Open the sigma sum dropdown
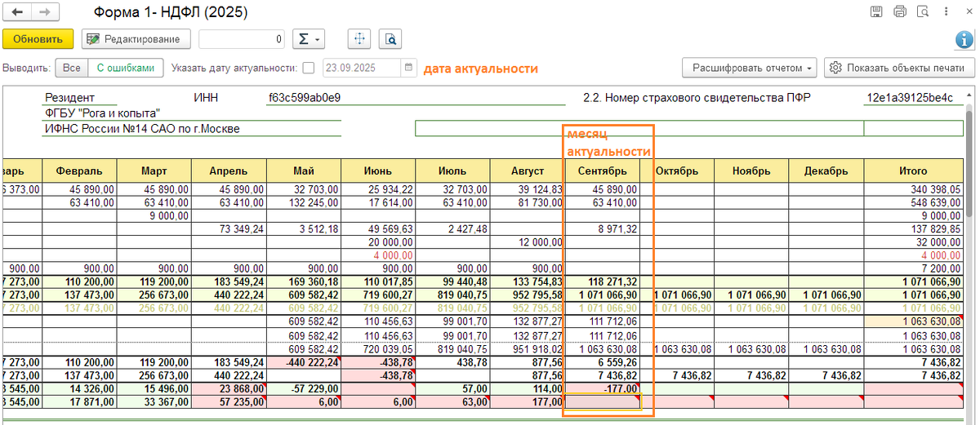Screen dimensions: 980x425 click(x=309, y=38)
